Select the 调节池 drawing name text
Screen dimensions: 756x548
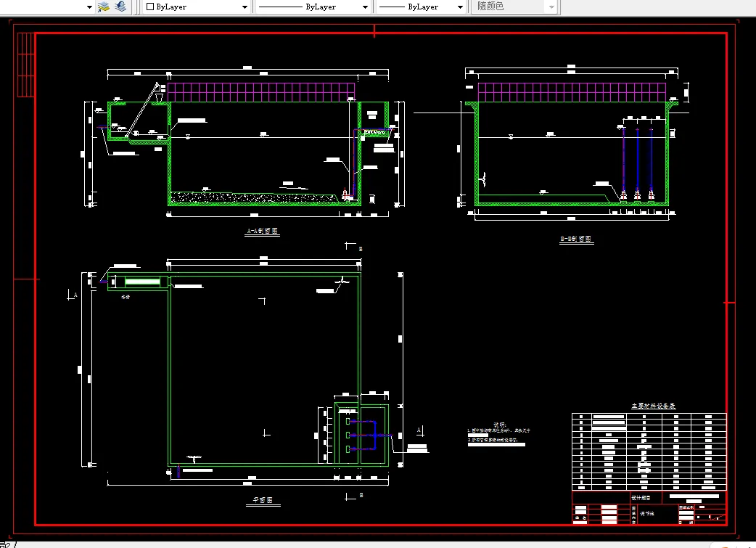click(647, 514)
